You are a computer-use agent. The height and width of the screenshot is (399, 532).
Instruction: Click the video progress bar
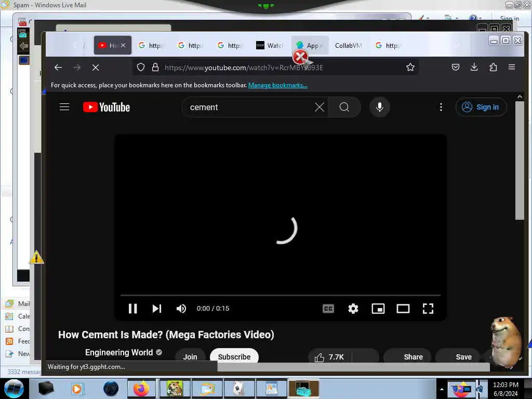coord(280,296)
